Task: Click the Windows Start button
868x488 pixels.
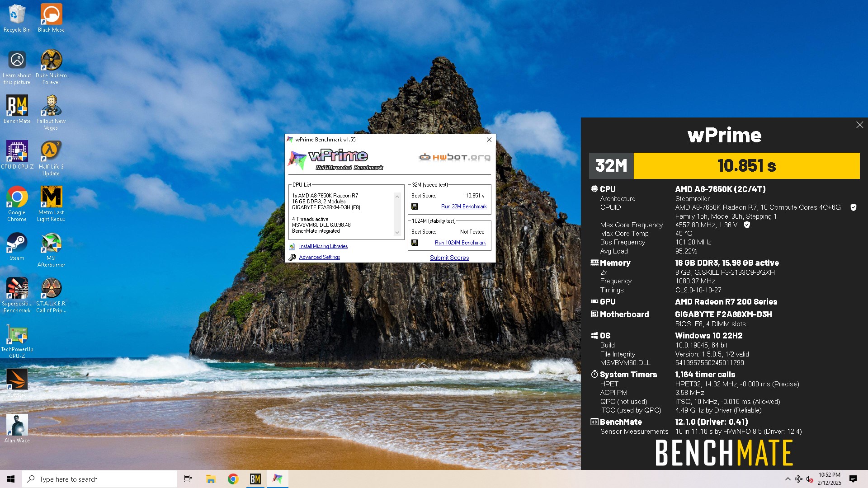Action: [11, 479]
